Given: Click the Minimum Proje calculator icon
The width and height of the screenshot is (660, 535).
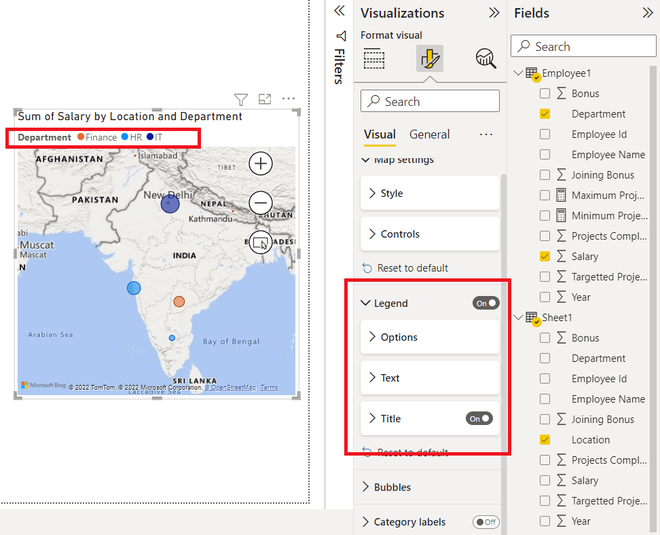Looking at the screenshot, I should 561,215.
